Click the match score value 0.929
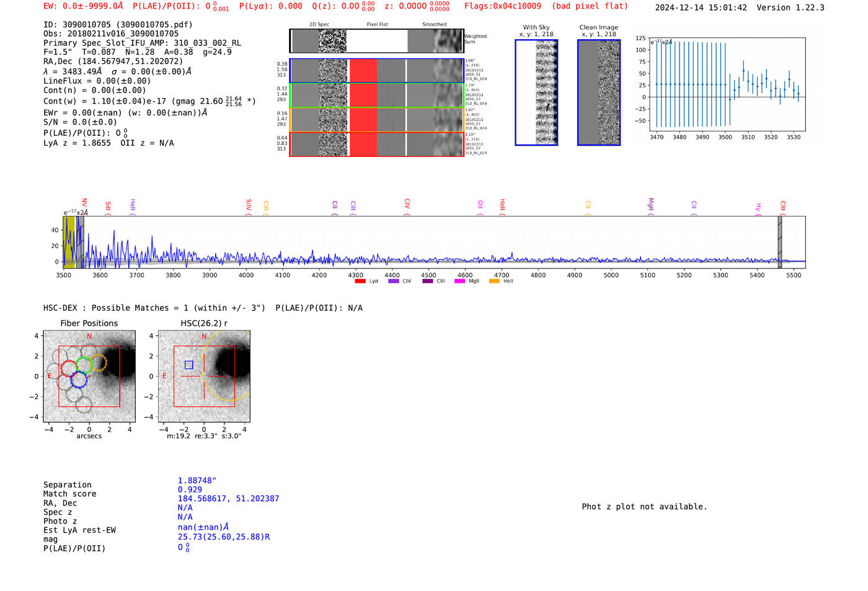Screen dimensions: 868x591 190,490
